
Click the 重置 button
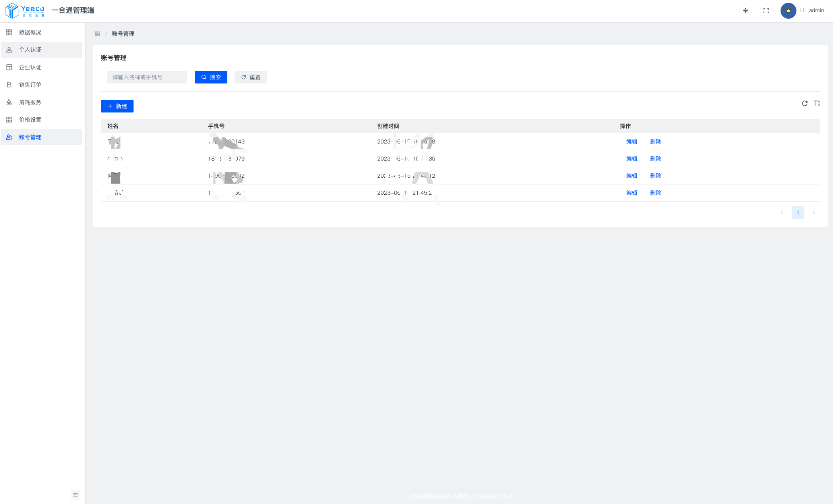[250, 77]
